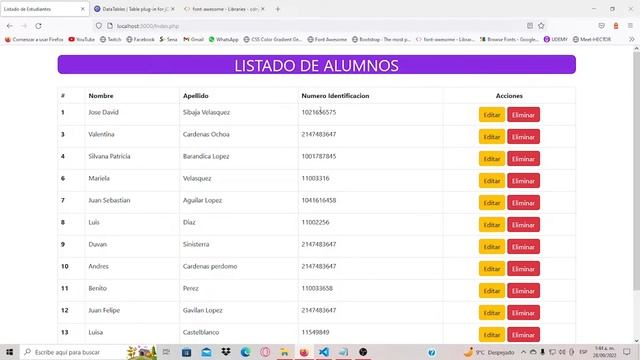Open the Mail app taskbar icon
The height and width of the screenshot is (360, 640).
[206, 352]
